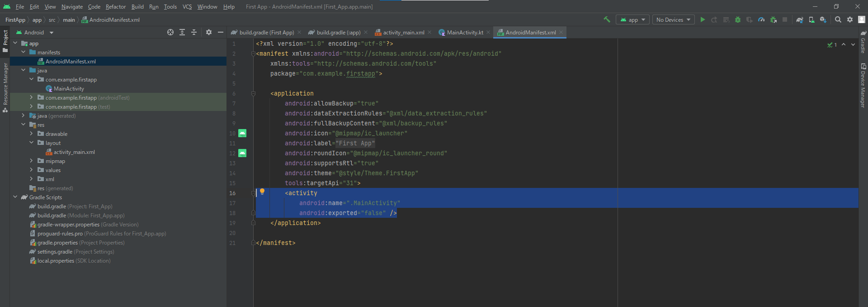The image size is (868, 307).
Task: Expand the drawable folder
Action: [32, 134]
